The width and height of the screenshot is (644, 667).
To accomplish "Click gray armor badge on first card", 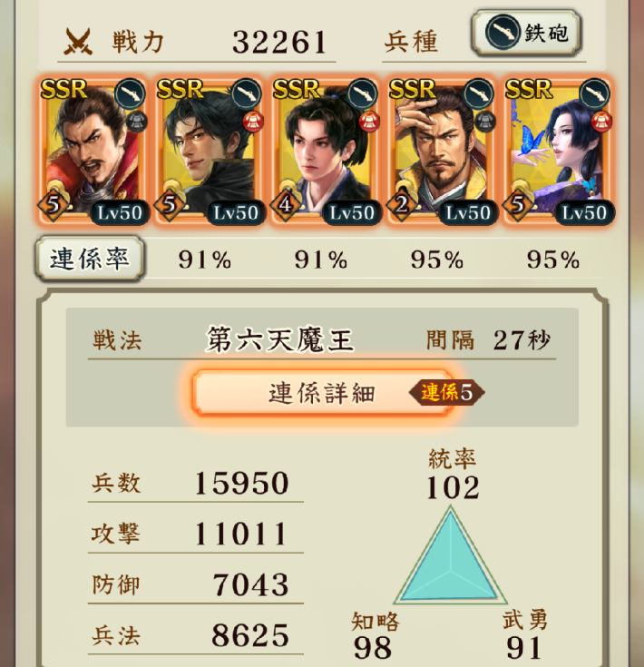I will click(136, 122).
